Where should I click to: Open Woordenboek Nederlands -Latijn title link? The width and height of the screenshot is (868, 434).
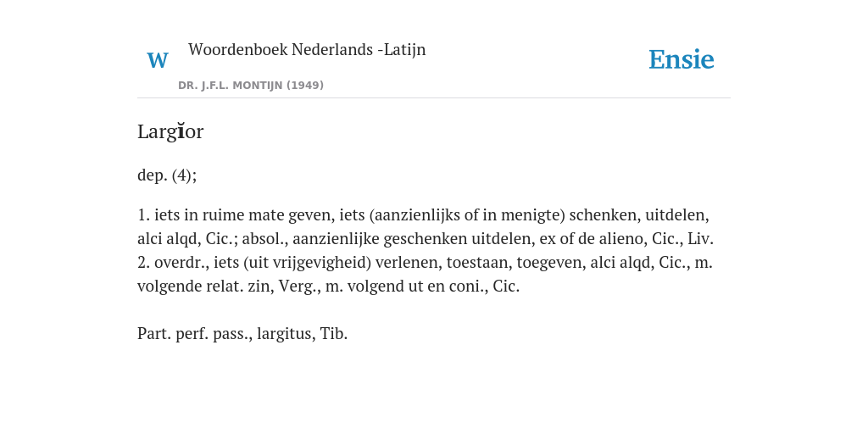[x=307, y=49]
